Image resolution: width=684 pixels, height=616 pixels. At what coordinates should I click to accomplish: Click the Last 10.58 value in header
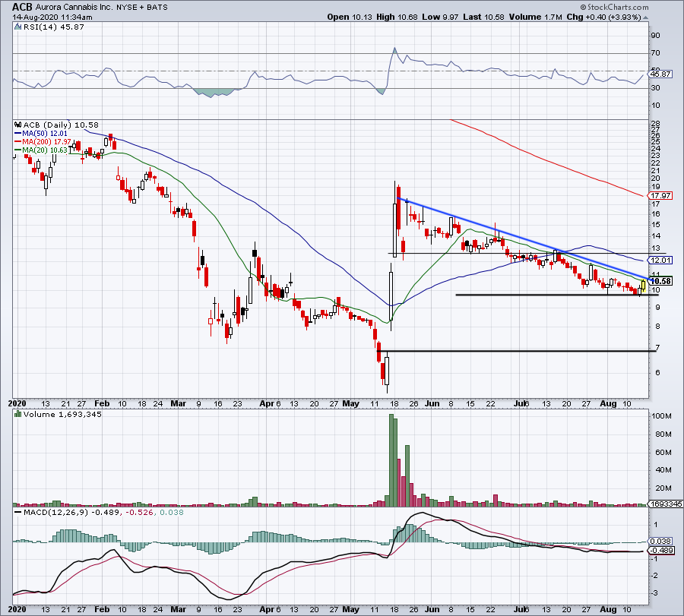tap(483, 17)
